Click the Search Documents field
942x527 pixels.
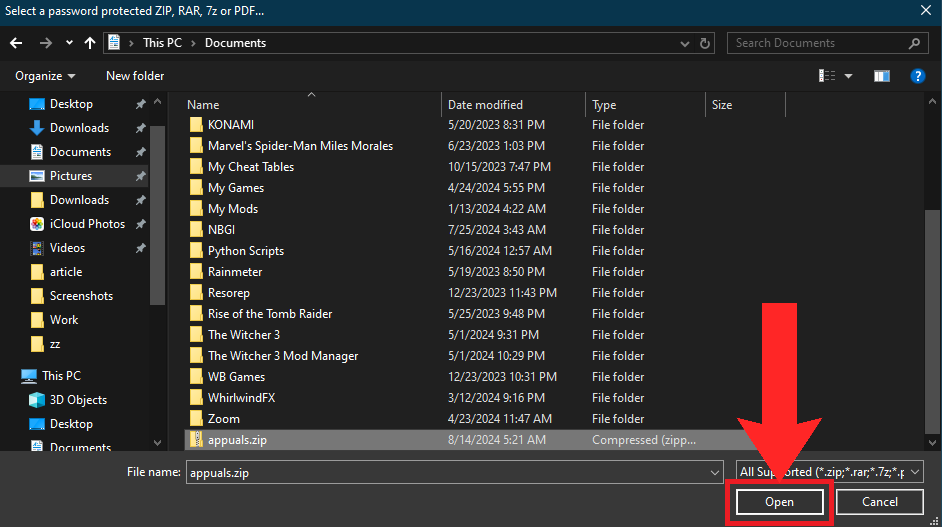818,43
